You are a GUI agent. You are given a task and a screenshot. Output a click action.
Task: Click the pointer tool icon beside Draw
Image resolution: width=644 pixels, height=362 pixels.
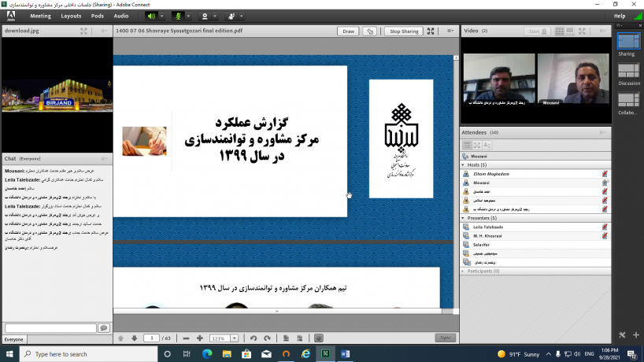click(370, 31)
